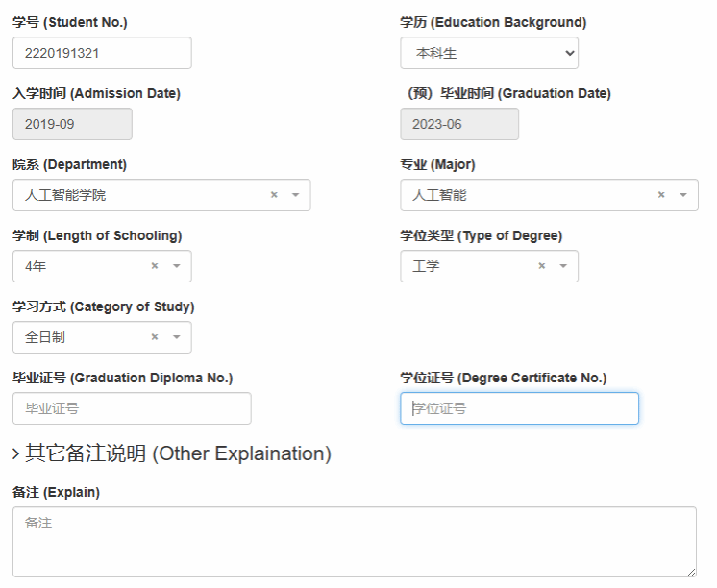Expand the Department dropdown arrow
This screenshot has height=588, width=717.
(295, 195)
